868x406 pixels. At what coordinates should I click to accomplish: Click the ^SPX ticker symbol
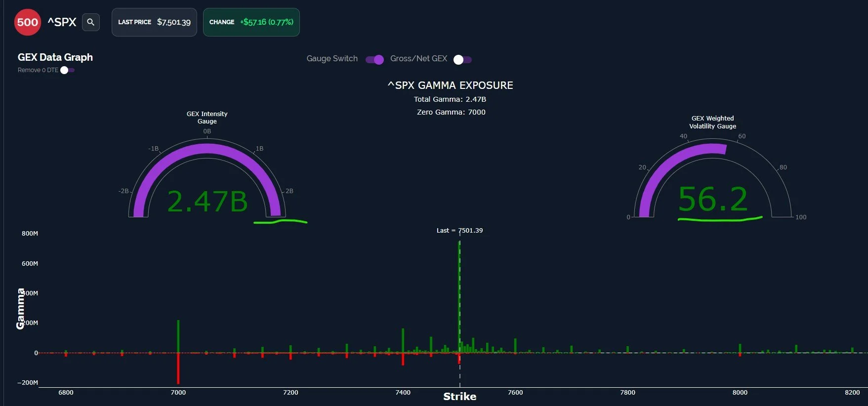(x=62, y=22)
